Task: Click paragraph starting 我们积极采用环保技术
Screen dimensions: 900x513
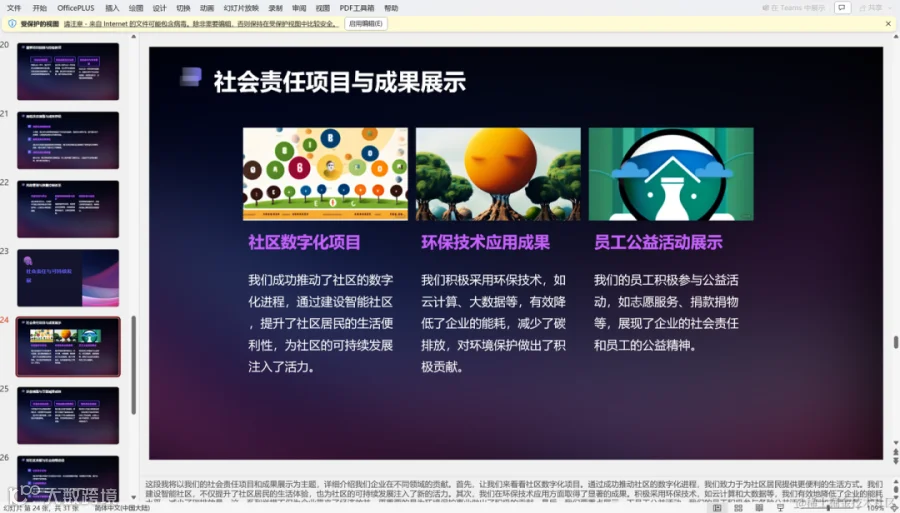Action: [x=494, y=323]
